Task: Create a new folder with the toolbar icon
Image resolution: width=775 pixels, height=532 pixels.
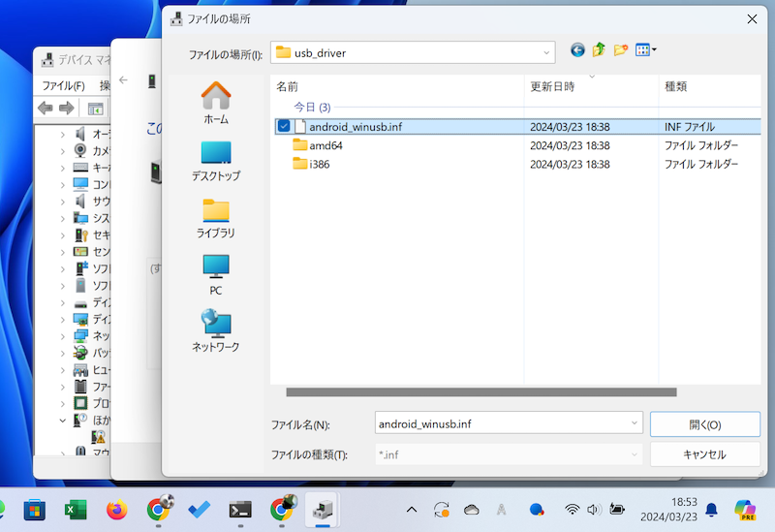Action: (621, 50)
